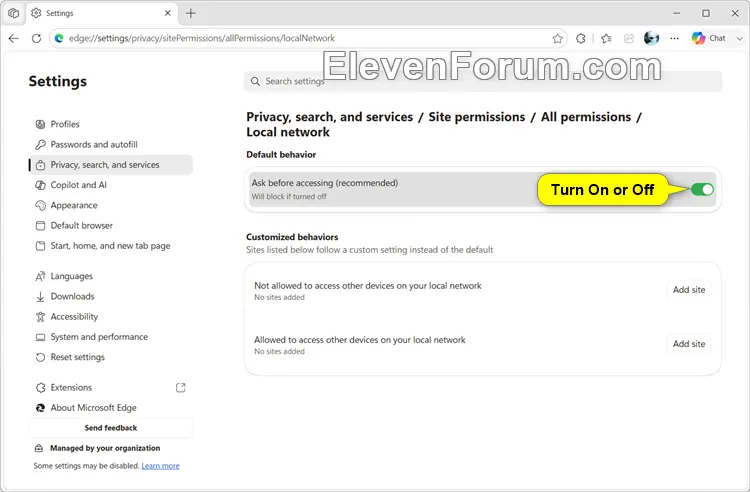
Task: Click the Copilot and AI icon
Action: tap(40, 185)
